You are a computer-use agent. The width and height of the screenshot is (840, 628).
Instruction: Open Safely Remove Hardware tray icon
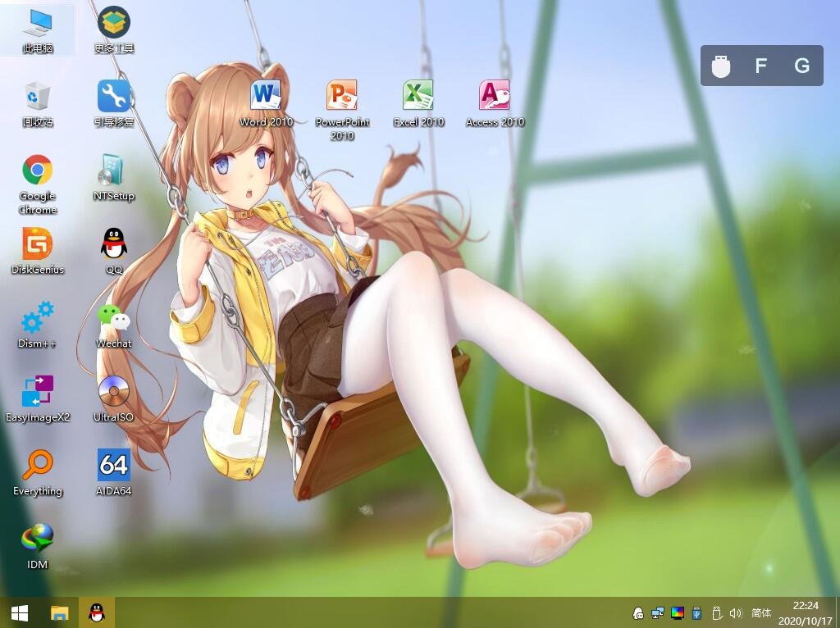[717, 613]
